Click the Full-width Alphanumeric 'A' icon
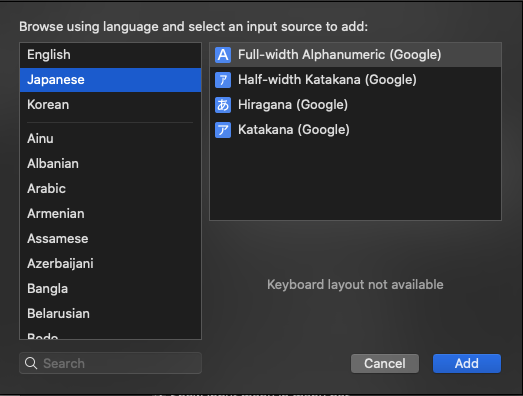This screenshot has width=523, height=396. tap(223, 55)
